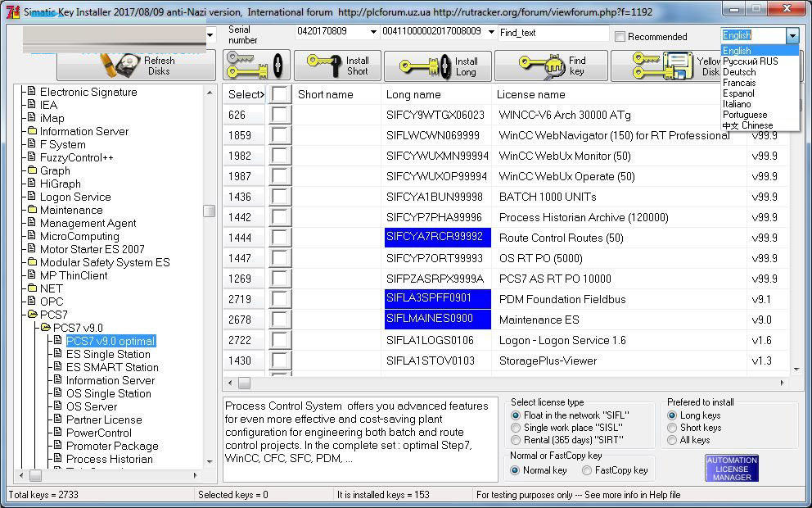Enable the Recommended checkbox
812x508 pixels.
(620, 37)
